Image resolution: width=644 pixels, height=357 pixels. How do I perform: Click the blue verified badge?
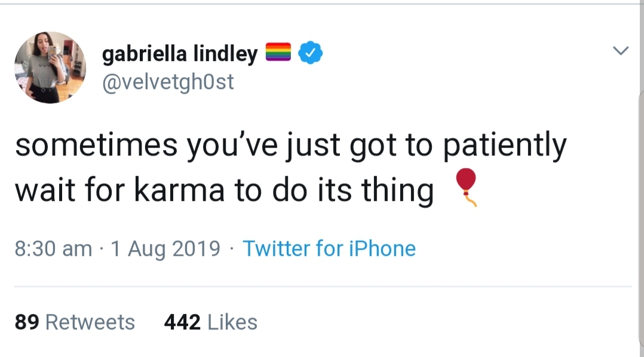(x=310, y=53)
